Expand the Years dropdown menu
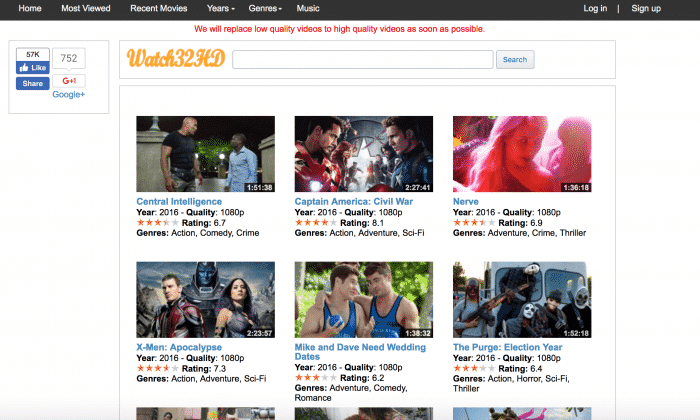This screenshot has height=420, width=700. tap(221, 8)
